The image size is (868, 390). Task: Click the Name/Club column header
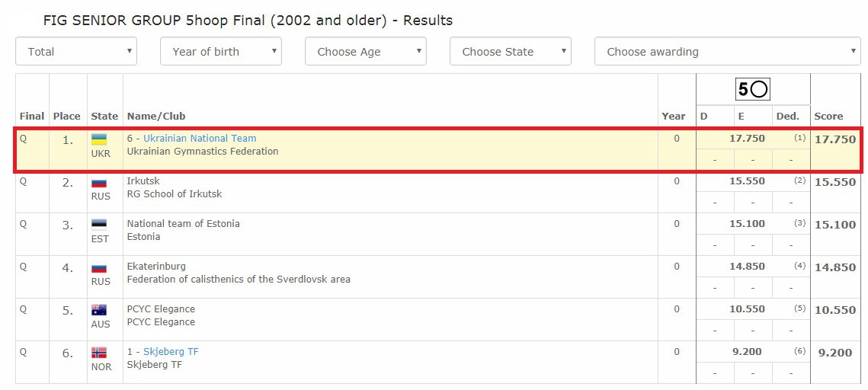tap(156, 117)
